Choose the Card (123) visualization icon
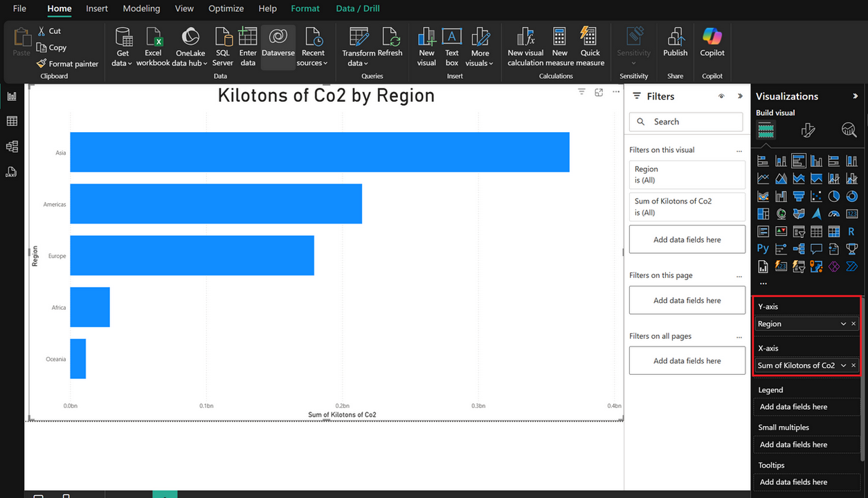Viewport: 868px width, 498px height. pos(852,214)
